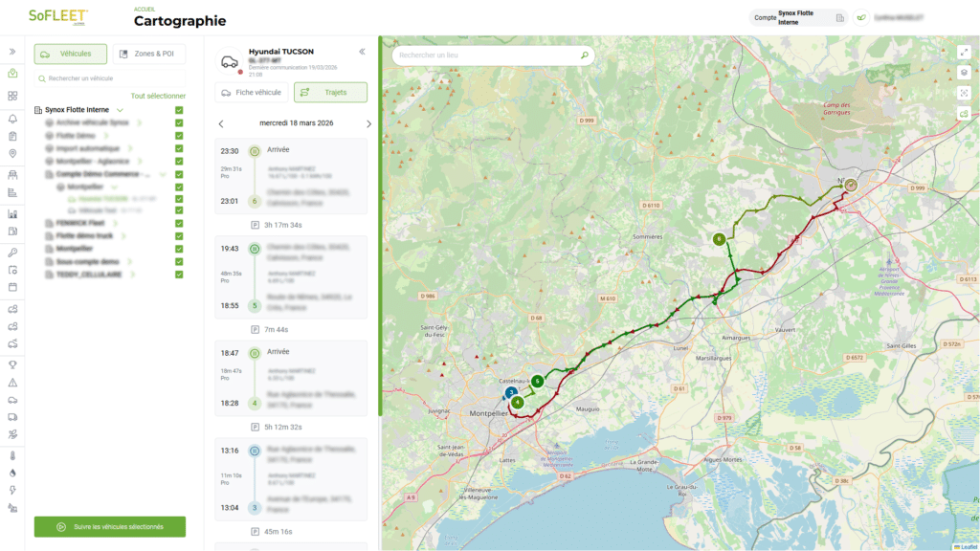The height and width of the screenshot is (551, 980).
Task: Open the 23:01 to 23:30 trip card
Action: coord(291,176)
